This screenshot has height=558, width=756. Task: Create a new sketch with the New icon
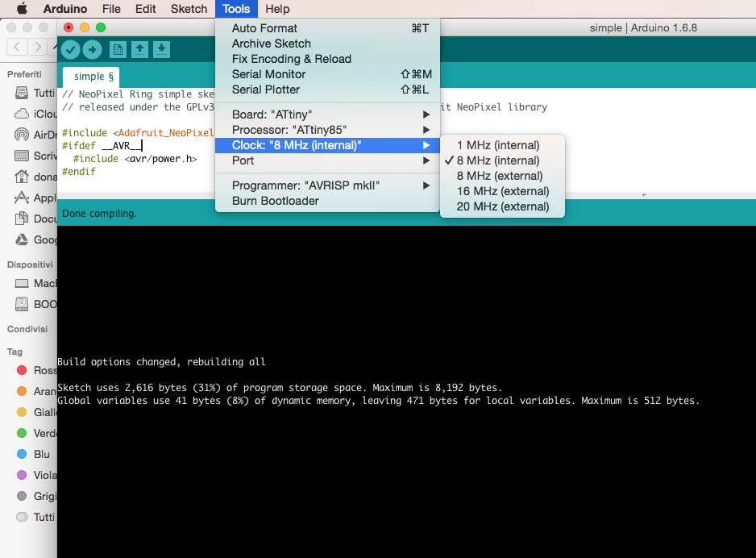(x=118, y=49)
